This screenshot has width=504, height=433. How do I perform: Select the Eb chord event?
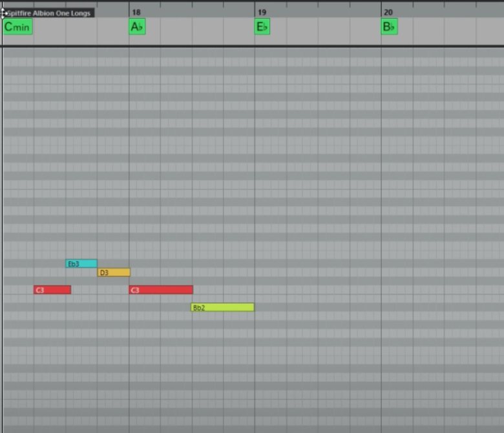coord(262,26)
